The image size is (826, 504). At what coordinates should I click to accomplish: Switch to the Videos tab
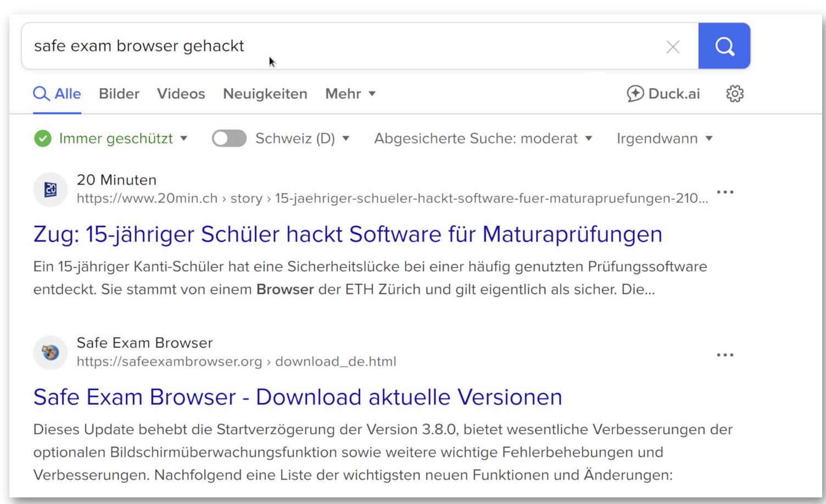click(181, 94)
